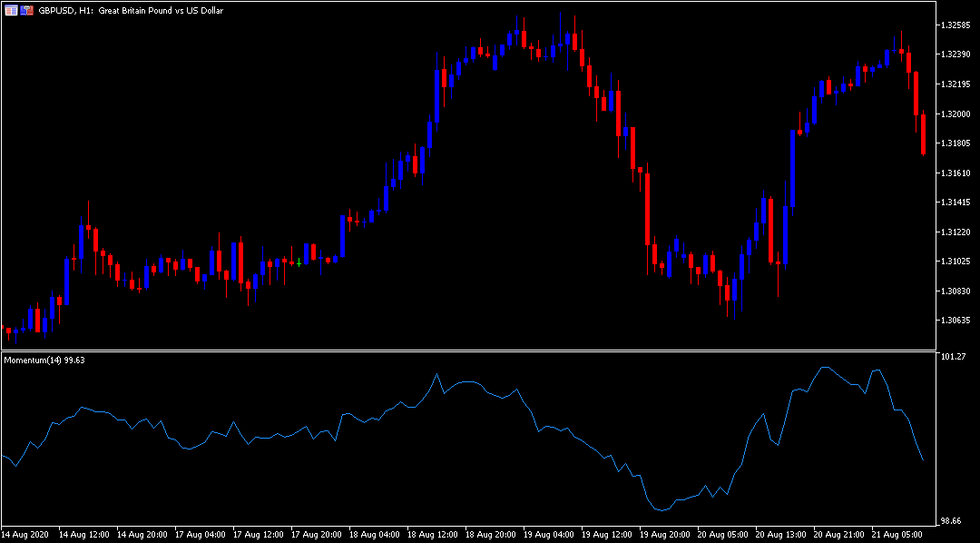Click the 1.32585 price label
Image resolution: width=980 pixels, height=543 pixels.
click(955, 25)
